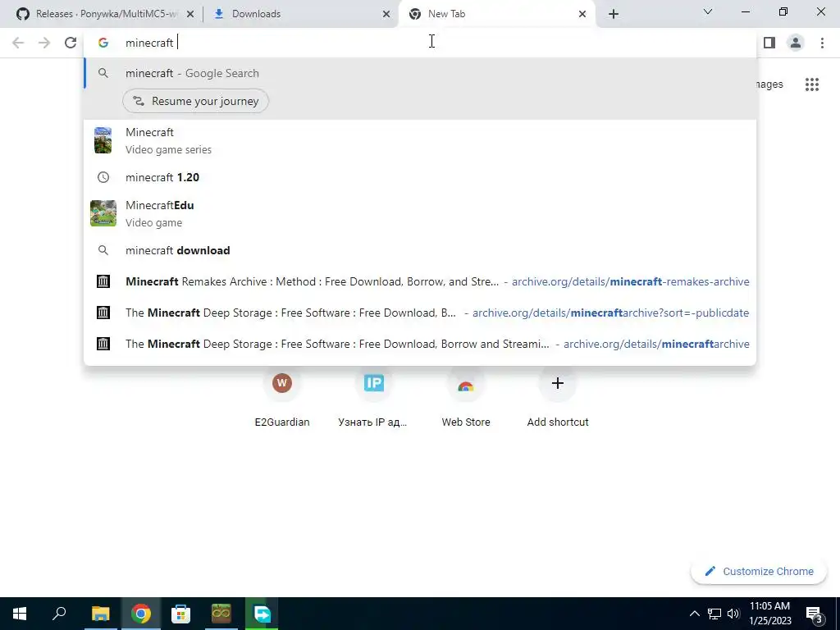
Task: Click archive icon beside Minecraft Remakes Archive
Action: coord(103,282)
